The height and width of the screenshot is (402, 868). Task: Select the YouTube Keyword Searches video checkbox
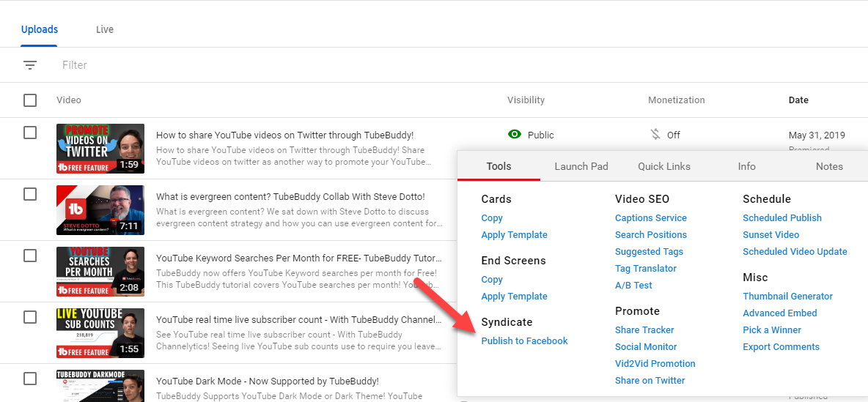(x=30, y=256)
